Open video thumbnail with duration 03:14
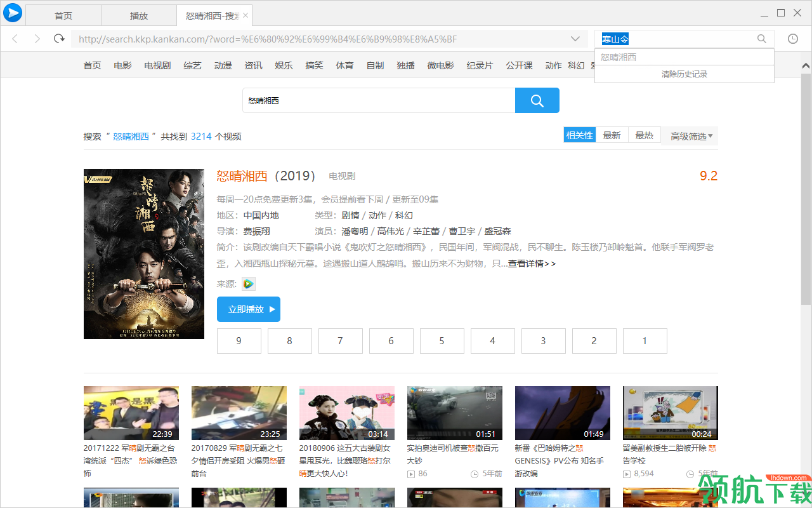The width and height of the screenshot is (812, 508). pyautogui.click(x=347, y=413)
